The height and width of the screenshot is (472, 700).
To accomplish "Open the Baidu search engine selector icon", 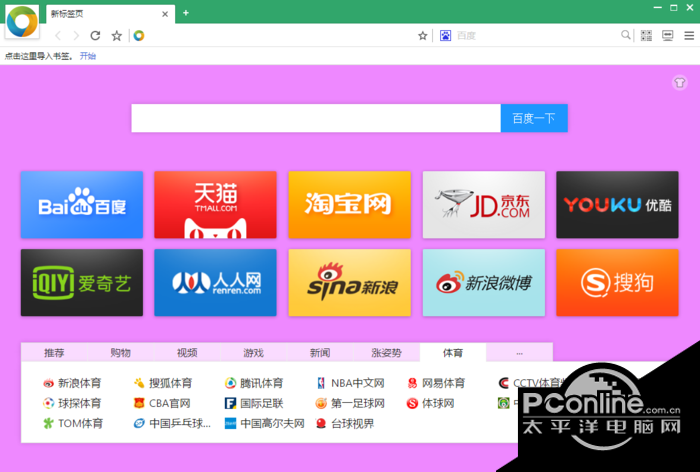I will tap(445, 36).
